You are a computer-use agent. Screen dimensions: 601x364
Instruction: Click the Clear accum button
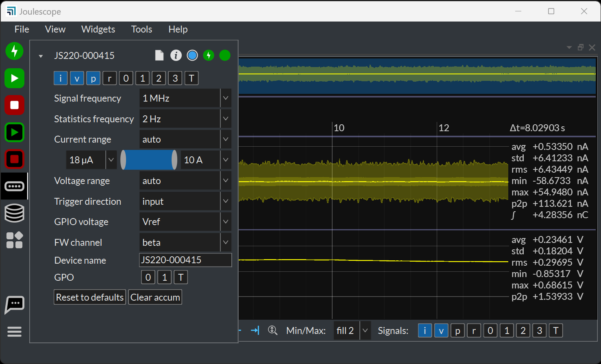tap(155, 297)
